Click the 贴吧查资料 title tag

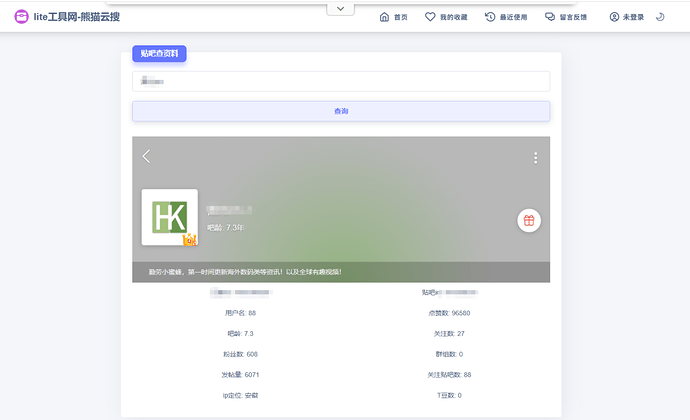(x=159, y=53)
